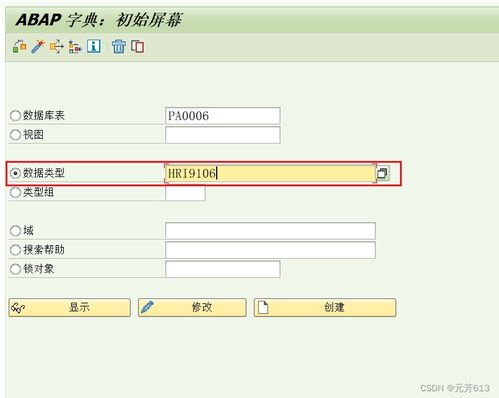The image size is (499, 398).
Task: Open value help next to HR19106 field
Action: point(382,173)
